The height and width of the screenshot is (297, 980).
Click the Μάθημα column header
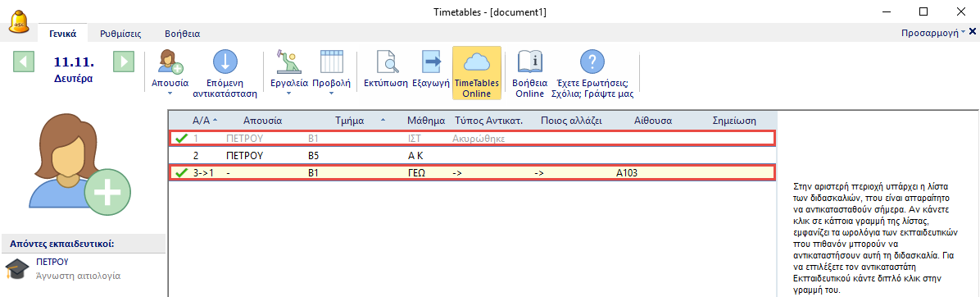[x=425, y=121]
